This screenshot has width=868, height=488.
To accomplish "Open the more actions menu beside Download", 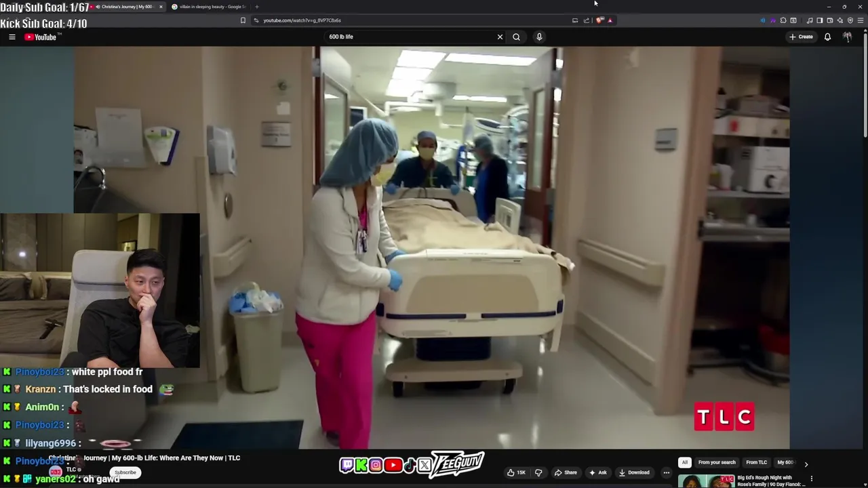I will coord(667,472).
